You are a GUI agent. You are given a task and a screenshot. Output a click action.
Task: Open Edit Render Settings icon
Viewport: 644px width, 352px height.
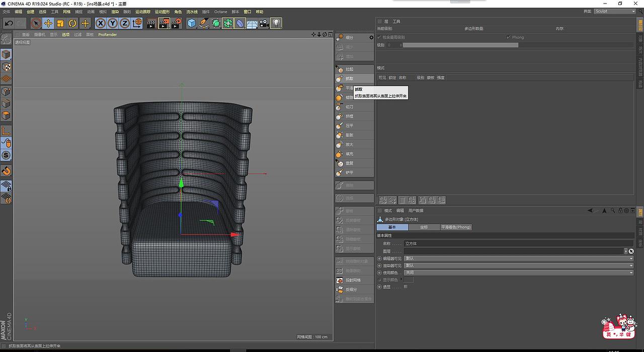point(176,23)
